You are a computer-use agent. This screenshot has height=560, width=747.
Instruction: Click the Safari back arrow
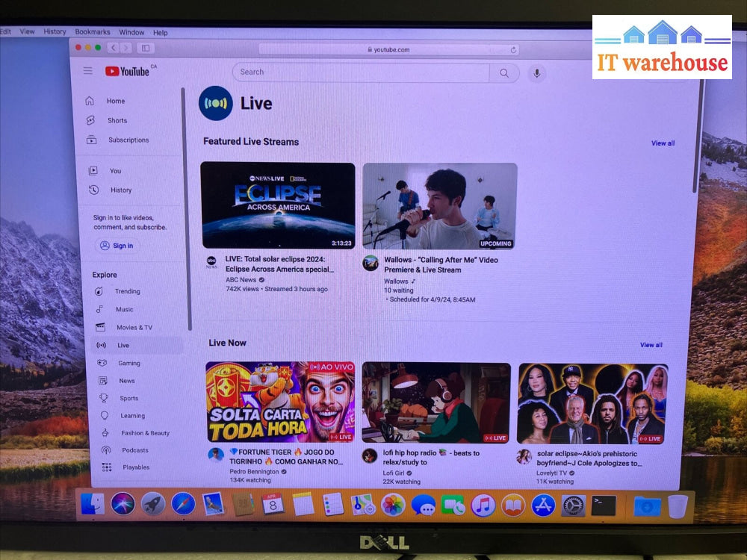(x=113, y=48)
